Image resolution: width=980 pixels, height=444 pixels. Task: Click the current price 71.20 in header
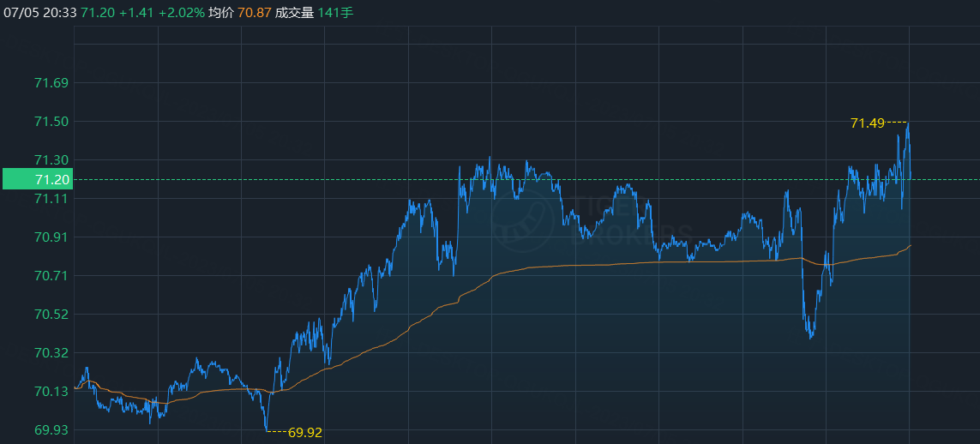click(x=98, y=13)
